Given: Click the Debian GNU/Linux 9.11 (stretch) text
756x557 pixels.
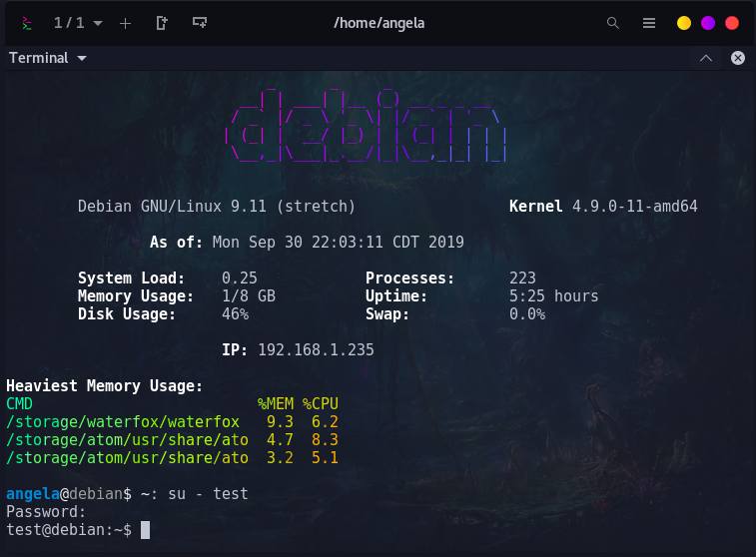Looking at the screenshot, I should coord(217,207).
